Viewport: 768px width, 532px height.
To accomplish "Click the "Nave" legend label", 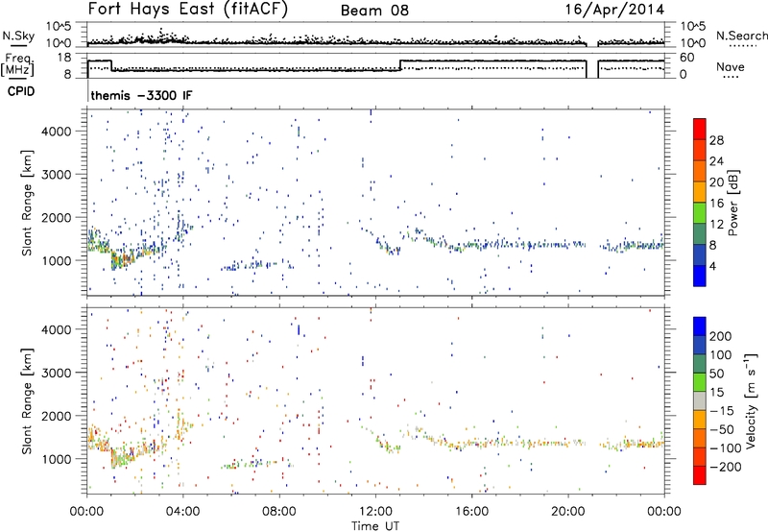I will pos(730,66).
